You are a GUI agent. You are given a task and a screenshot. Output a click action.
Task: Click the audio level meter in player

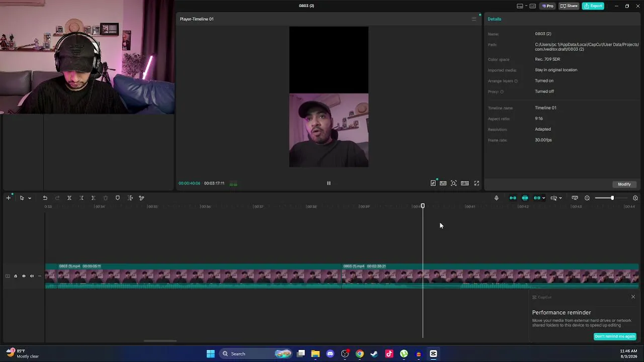click(x=233, y=184)
